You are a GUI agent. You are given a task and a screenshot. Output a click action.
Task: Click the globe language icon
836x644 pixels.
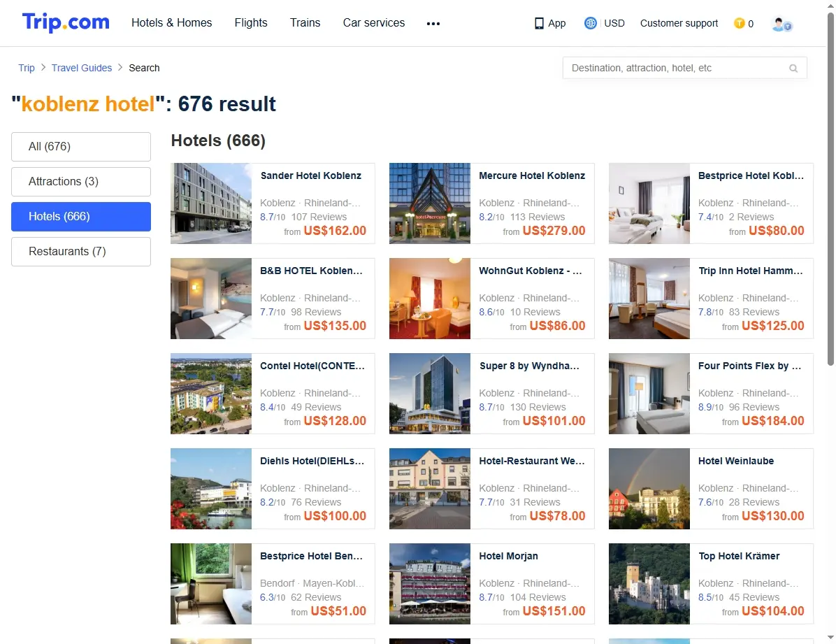pos(590,23)
